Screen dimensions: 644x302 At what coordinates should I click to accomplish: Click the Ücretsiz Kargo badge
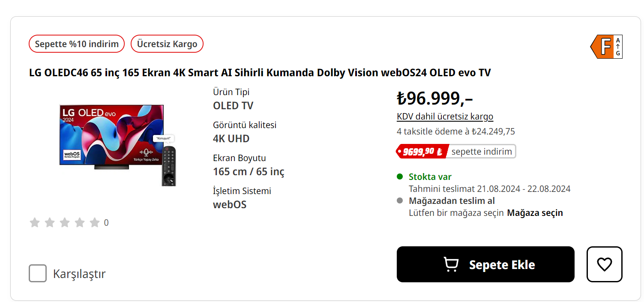click(x=167, y=44)
